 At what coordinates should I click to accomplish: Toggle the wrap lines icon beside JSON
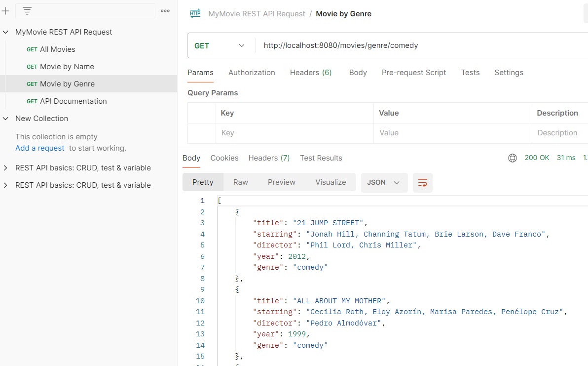(423, 183)
